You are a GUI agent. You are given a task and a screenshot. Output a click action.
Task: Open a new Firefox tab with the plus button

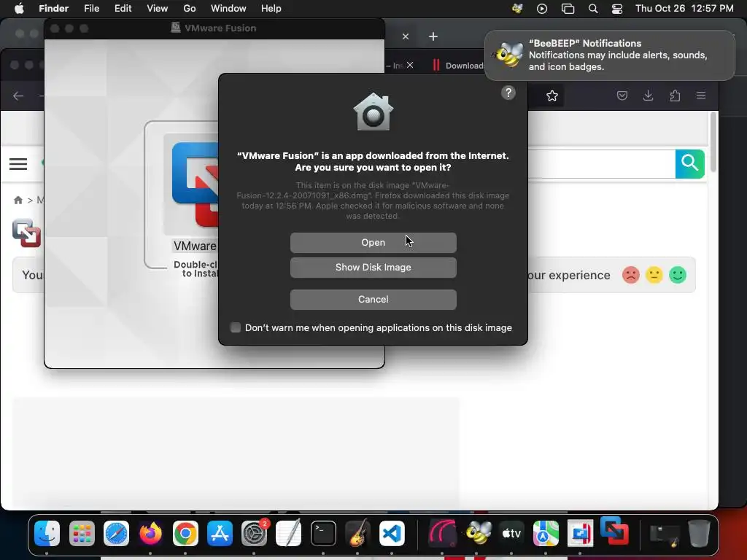click(x=433, y=36)
